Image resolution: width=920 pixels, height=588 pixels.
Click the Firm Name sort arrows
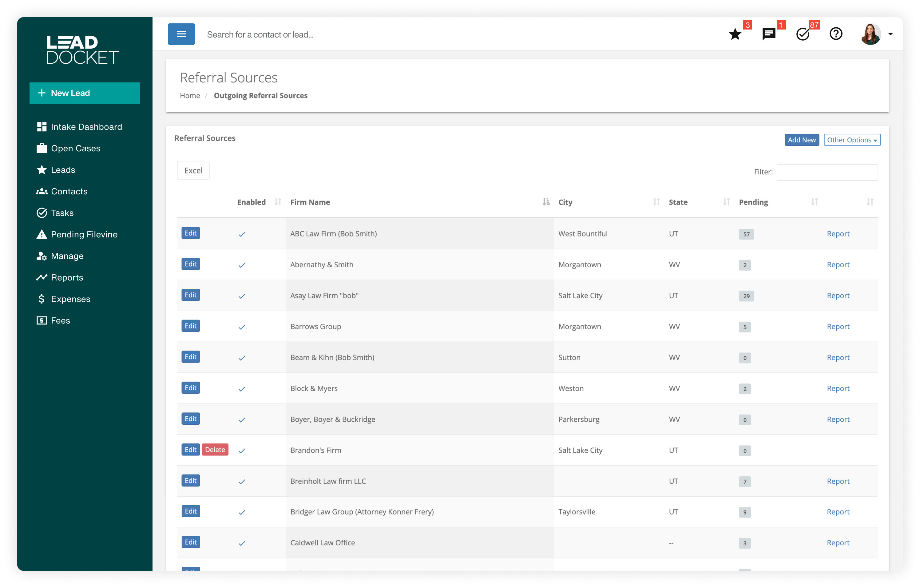545,202
